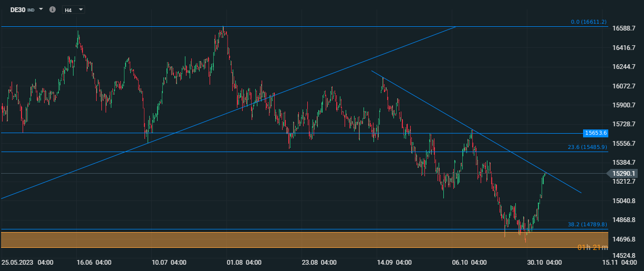The height and width of the screenshot is (271, 644).
Task: Select the 0.0 (16611.2) Fibonacci label
Action: pos(589,22)
